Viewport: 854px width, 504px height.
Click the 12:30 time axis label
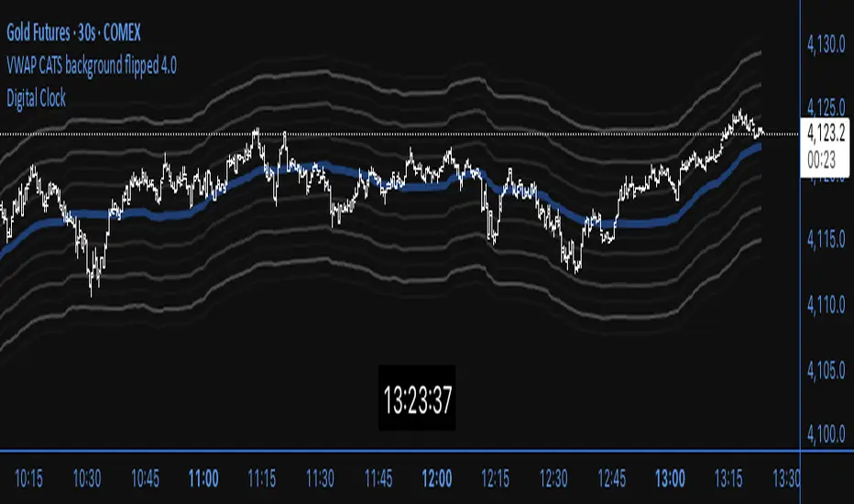pyautogui.click(x=553, y=479)
